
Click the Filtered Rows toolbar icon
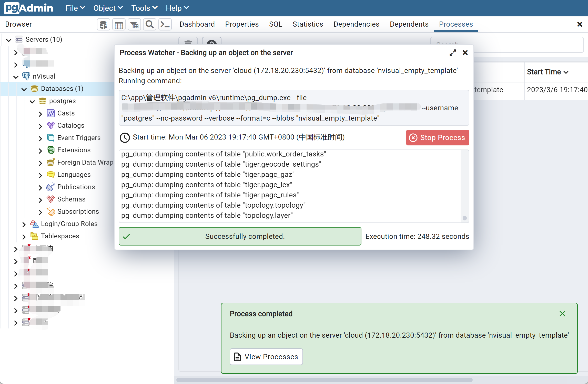[x=134, y=25]
